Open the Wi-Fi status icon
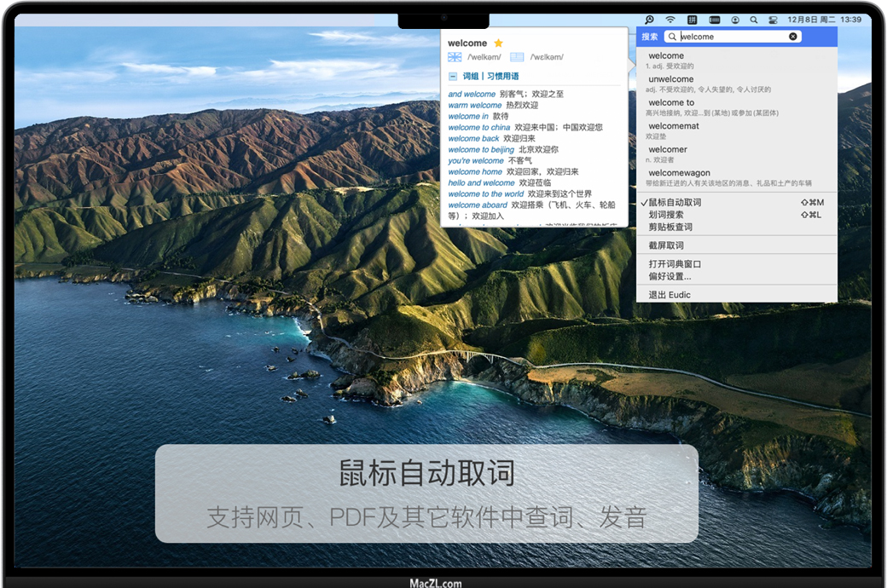The image size is (887, 588). click(670, 19)
